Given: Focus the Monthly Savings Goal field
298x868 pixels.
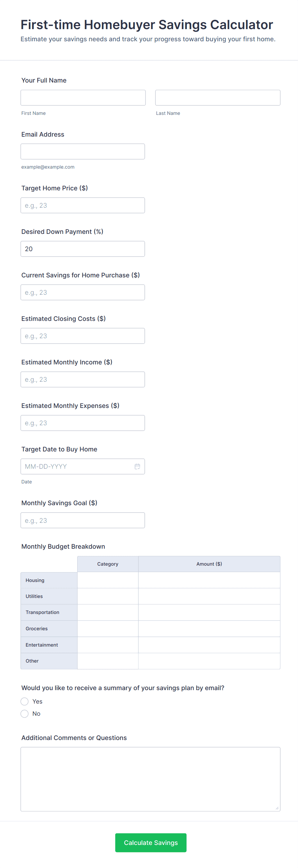Looking at the screenshot, I should point(83,520).
